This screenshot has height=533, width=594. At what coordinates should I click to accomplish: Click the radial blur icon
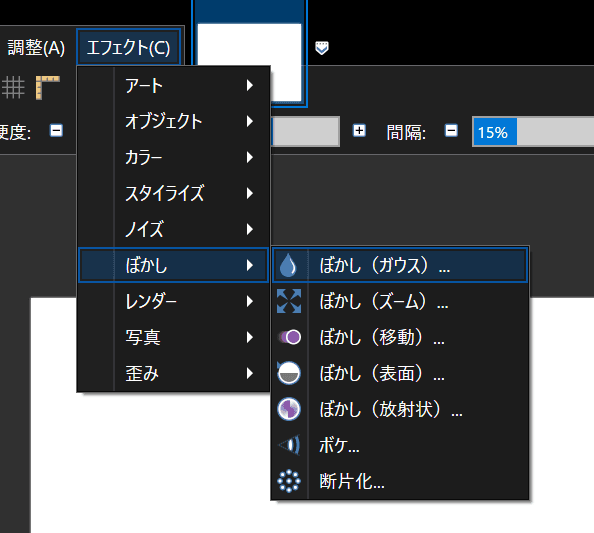point(289,409)
